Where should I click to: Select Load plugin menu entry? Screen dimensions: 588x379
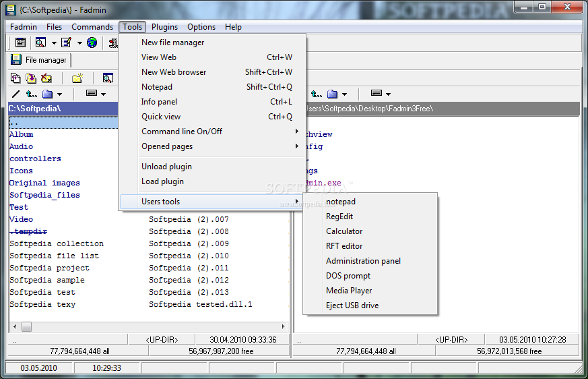212,181
